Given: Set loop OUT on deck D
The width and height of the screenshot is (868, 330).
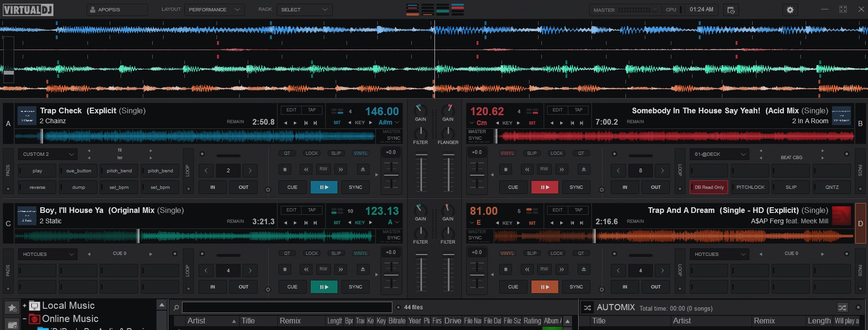Looking at the screenshot, I should (656, 287).
